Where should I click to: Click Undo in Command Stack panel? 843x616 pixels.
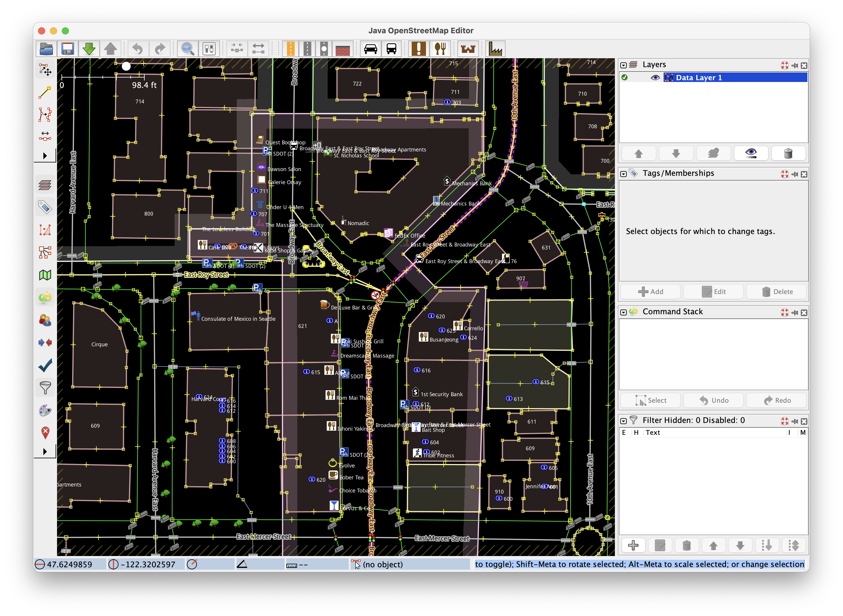pyautogui.click(x=713, y=400)
